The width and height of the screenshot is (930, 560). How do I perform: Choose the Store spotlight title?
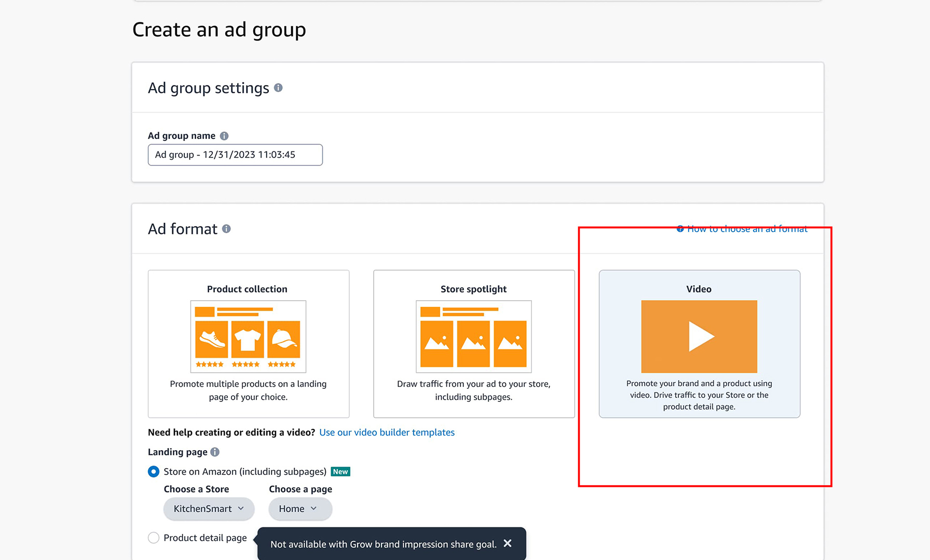473,289
